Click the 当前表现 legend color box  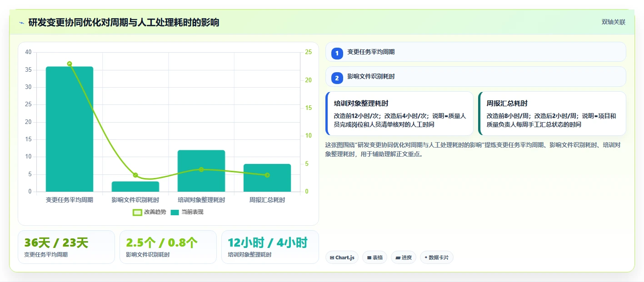click(175, 212)
